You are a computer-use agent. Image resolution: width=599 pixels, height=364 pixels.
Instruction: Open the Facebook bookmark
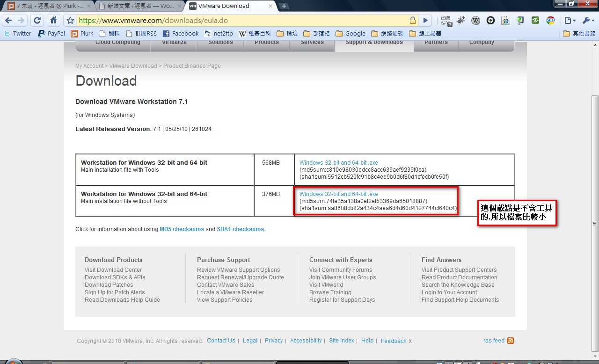181,34
